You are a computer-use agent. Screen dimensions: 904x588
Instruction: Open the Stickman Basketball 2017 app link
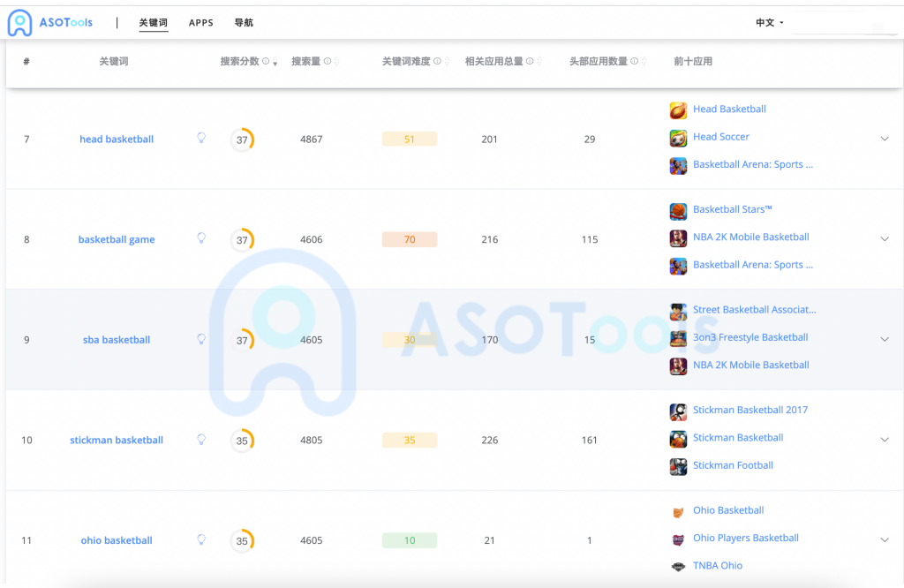(x=750, y=410)
